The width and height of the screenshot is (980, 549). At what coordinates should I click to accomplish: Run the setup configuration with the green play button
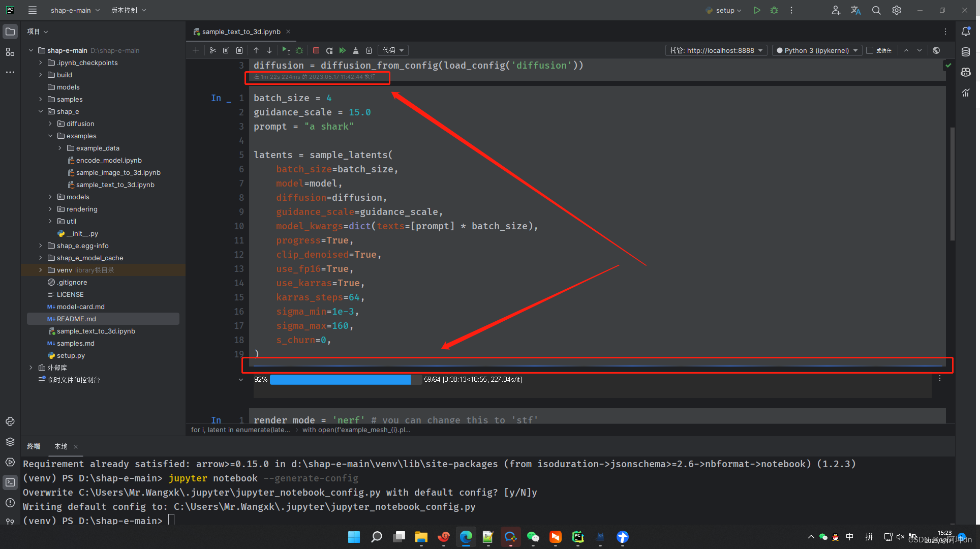pos(757,10)
